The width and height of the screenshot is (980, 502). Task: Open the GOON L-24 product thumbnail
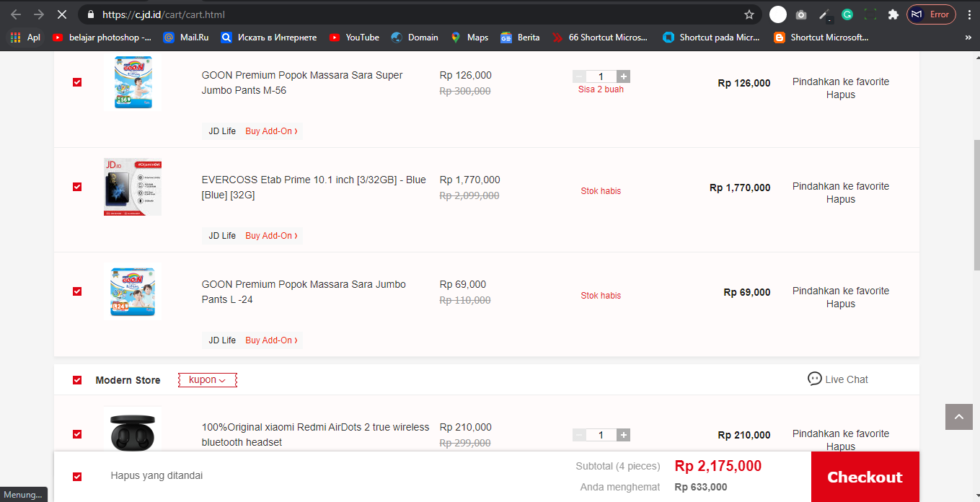[133, 291]
